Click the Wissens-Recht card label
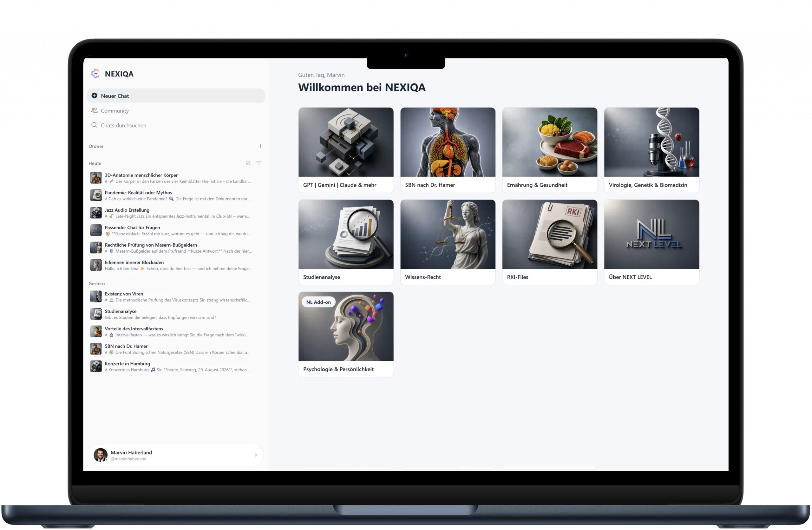The image size is (812, 530). [x=423, y=277]
